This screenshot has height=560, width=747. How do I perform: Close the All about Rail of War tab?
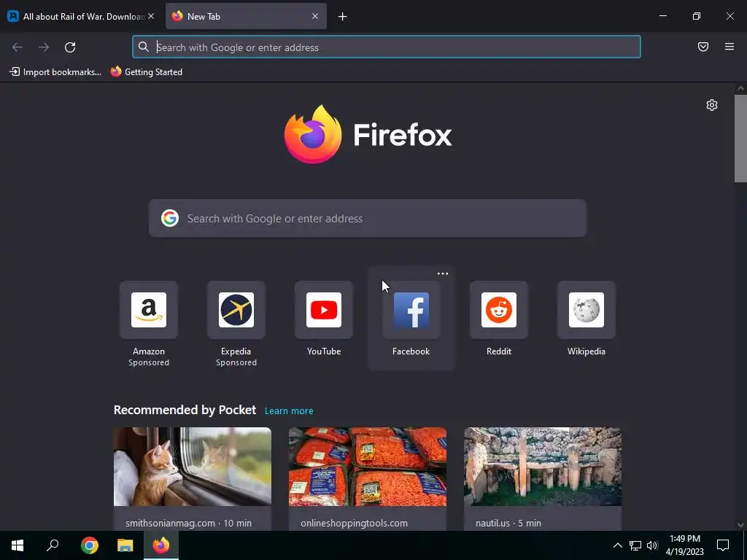pyautogui.click(x=151, y=16)
